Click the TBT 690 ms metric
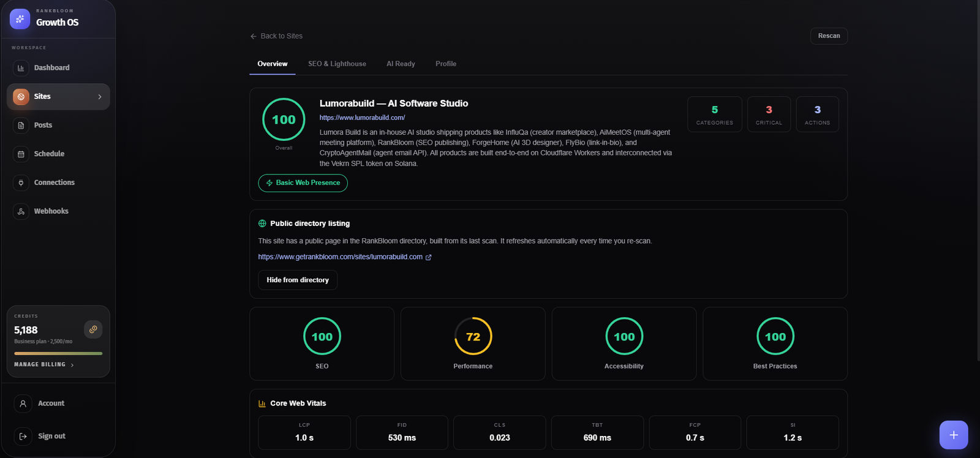The width and height of the screenshot is (980, 458). point(597,433)
